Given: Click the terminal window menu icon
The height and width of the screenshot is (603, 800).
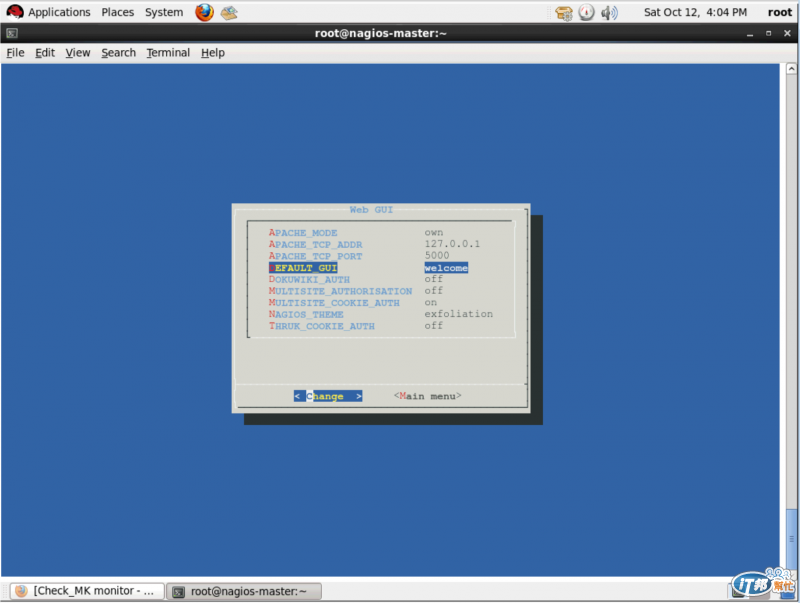Looking at the screenshot, I should click(x=12, y=34).
